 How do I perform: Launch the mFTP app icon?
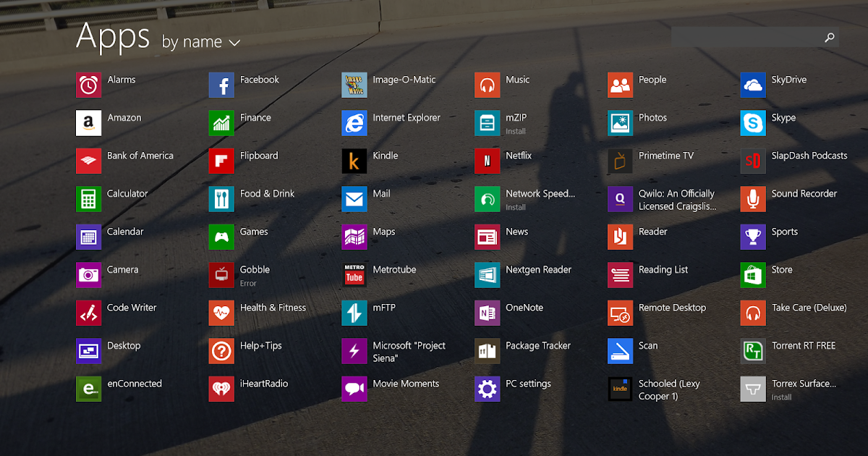[354, 313]
